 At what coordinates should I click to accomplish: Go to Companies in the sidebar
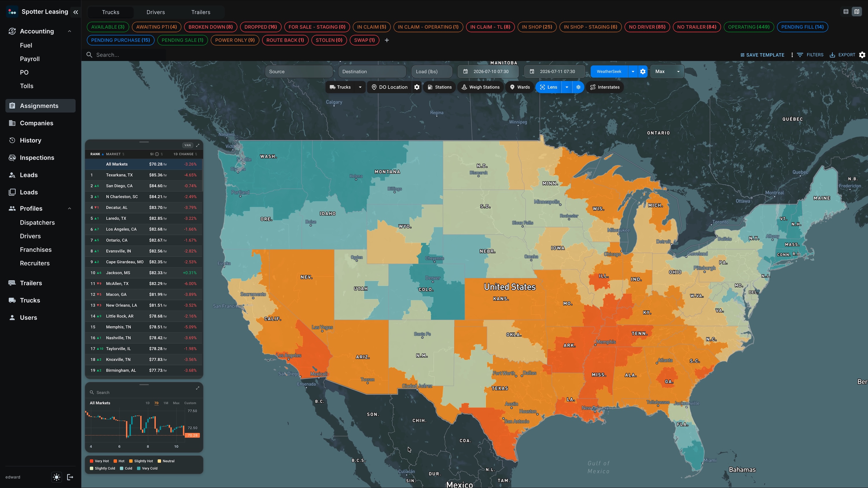click(x=41, y=123)
